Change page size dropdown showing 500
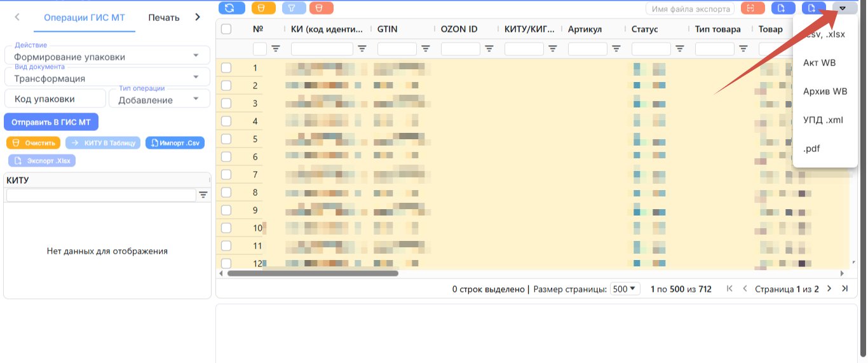This screenshot has width=868, height=363. click(625, 289)
